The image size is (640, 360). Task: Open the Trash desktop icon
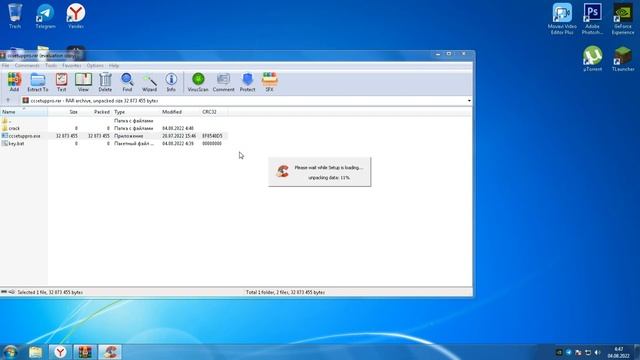15,16
